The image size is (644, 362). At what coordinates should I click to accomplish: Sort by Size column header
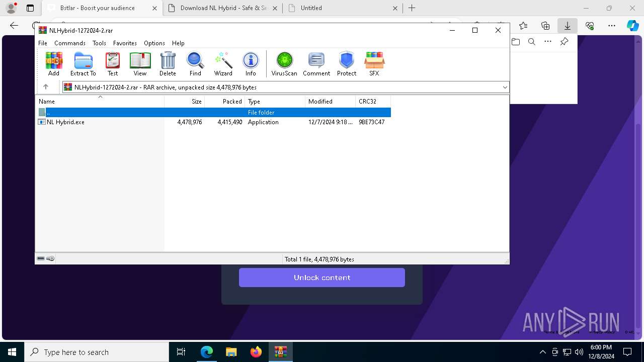185,102
